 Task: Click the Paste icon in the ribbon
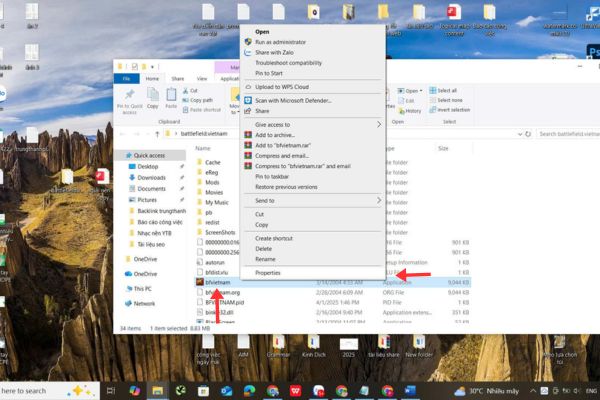172,94
